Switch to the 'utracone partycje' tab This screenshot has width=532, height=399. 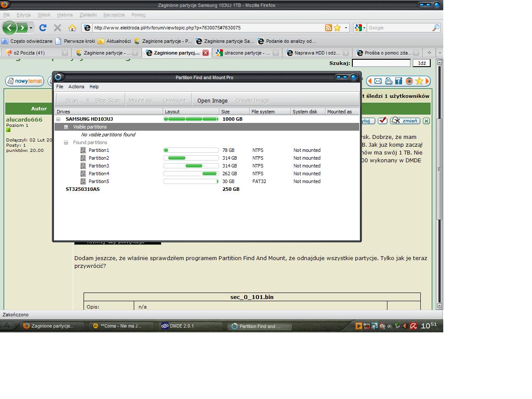click(248, 53)
